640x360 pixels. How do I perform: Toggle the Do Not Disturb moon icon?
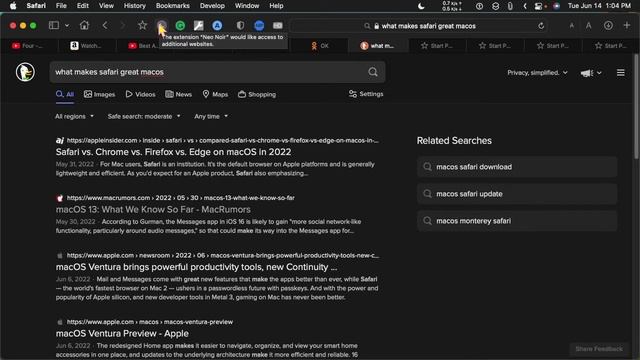point(421,6)
